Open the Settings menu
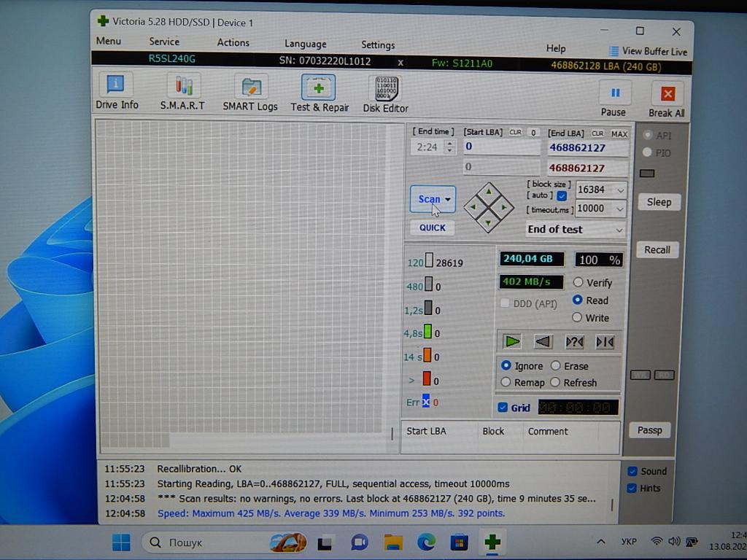This screenshot has width=747, height=560. (378, 44)
